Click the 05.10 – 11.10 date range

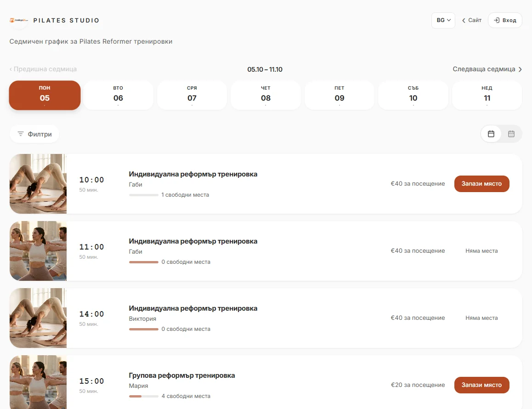coord(265,69)
